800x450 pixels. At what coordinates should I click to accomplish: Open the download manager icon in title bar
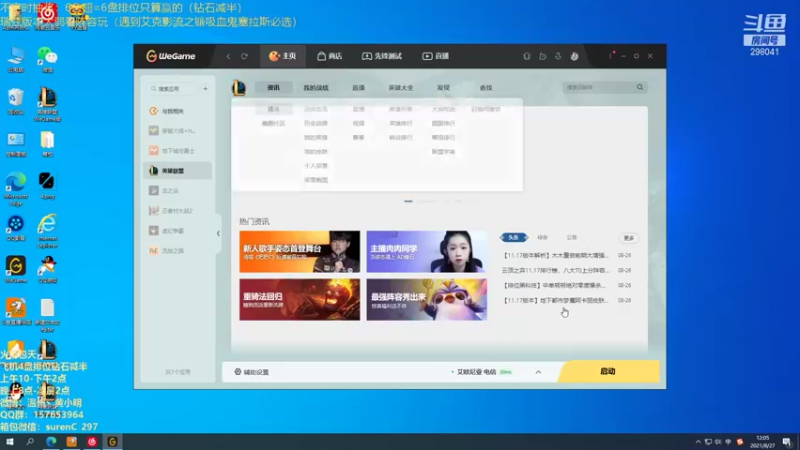coord(558,56)
